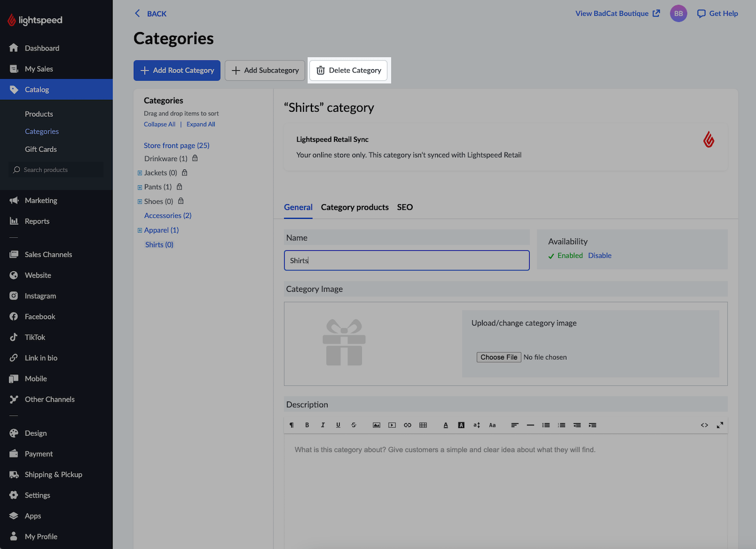Click the strikethrough formatting icon
Screen dimensions: 756x549
[353, 425]
